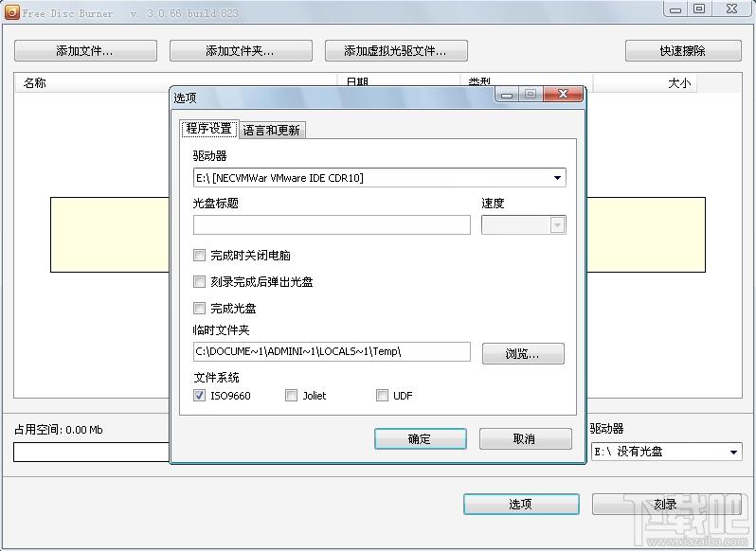Viewport: 756px width, 551px height.
Task: Minimize the 选项 dialog
Action: tap(507, 95)
